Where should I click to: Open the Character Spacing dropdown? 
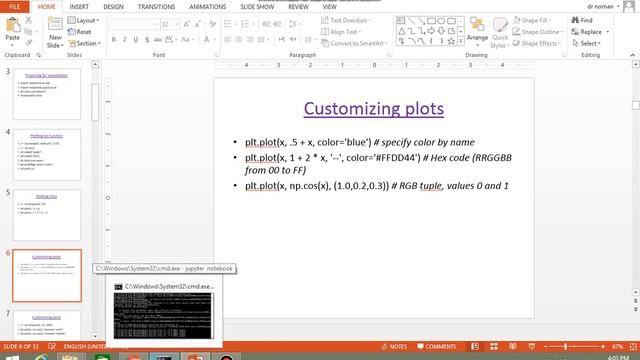[170, 39]
